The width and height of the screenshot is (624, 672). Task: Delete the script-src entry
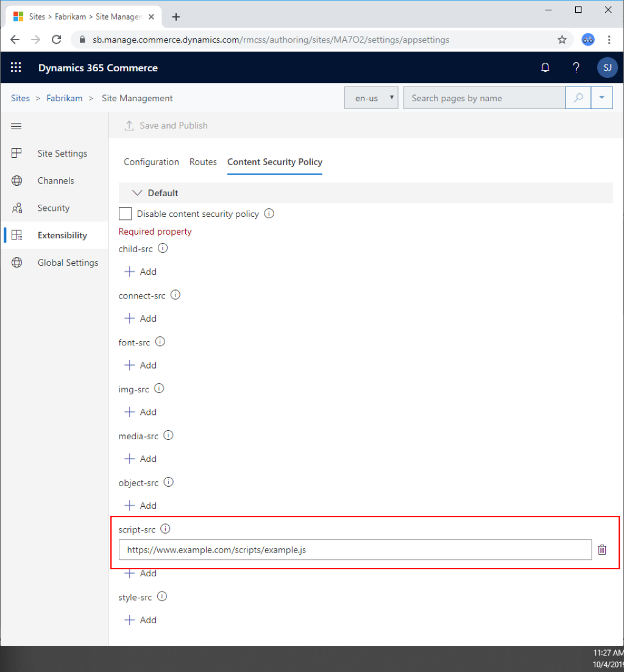(x=602, y=550)
